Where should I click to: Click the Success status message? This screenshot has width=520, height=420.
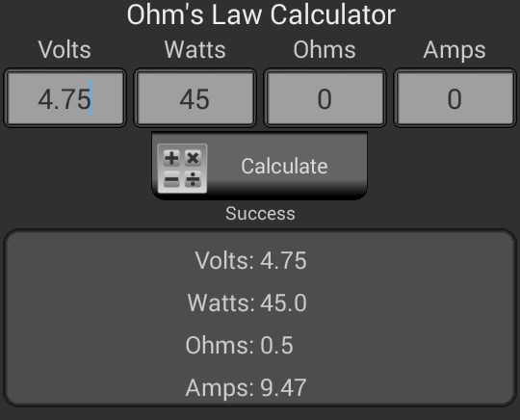click(x=260, y=213)
